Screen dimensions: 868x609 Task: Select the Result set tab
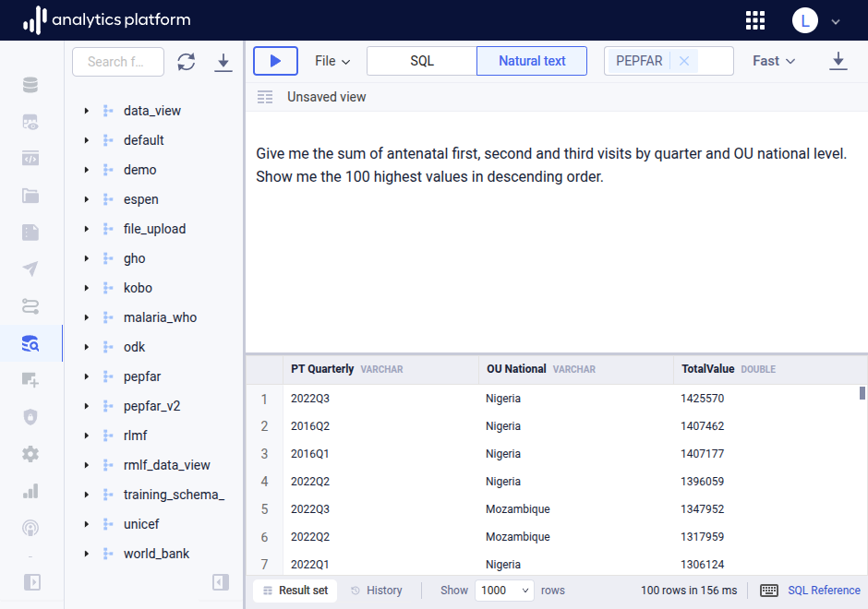click(x=295, y=591)
